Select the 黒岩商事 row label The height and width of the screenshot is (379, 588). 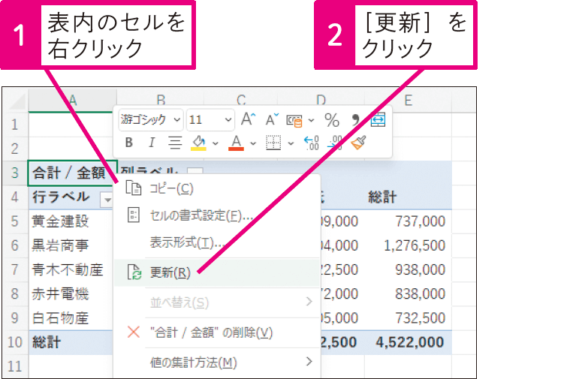point(60,245)
